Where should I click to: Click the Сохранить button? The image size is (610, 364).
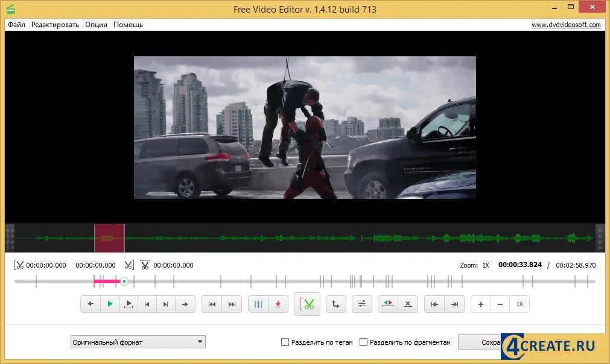[x=480, y=342]
